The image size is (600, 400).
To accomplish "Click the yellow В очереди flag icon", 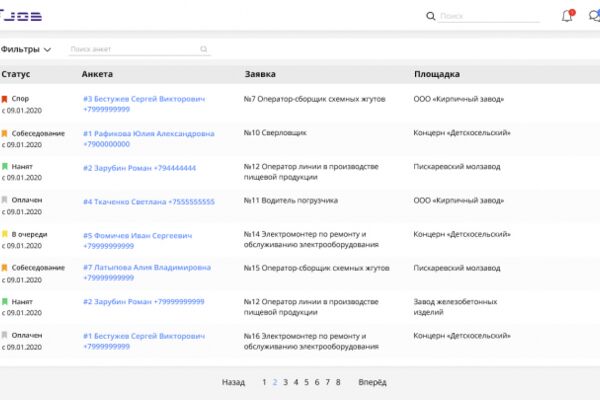I will pyautogui.click(x=5, y=234).
